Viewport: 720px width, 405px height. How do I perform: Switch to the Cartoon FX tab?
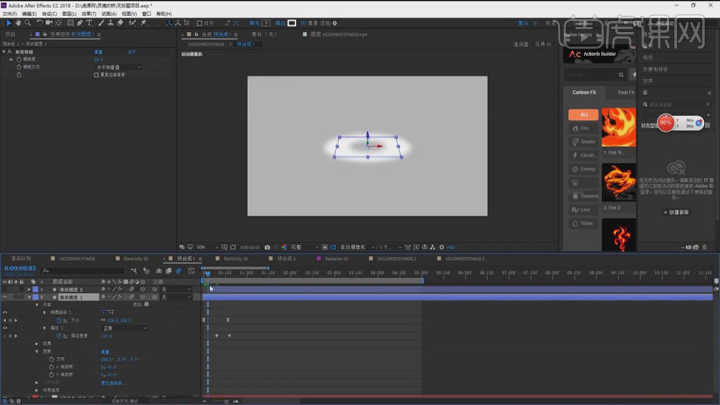584,92
